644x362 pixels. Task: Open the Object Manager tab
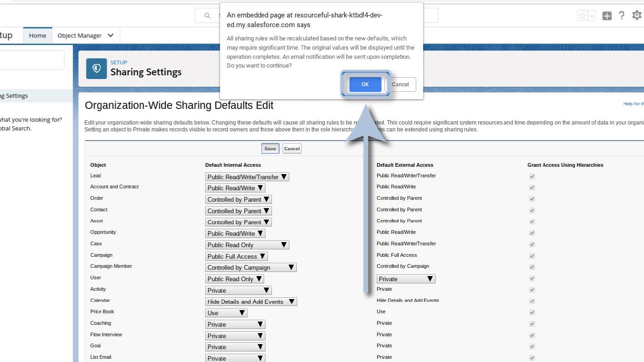coord(80,35)
